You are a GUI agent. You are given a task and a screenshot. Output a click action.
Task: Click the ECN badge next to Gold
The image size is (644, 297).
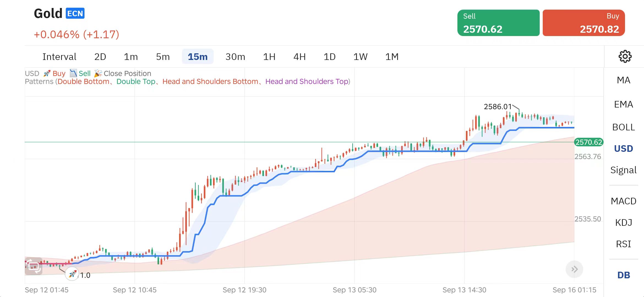[75, 13]
